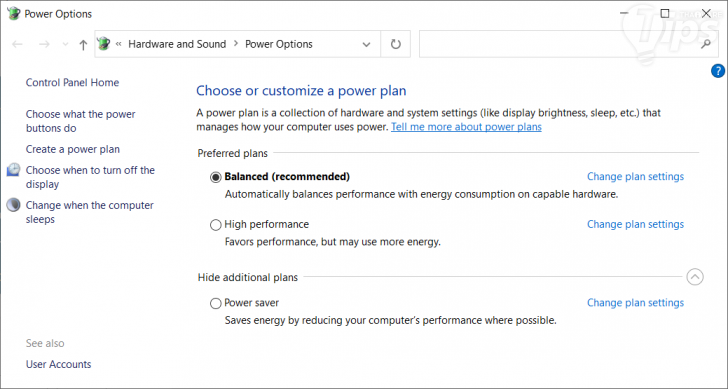
Task: Click the moon icon beside sleep link
Action: pyautogui.click(x=13, y=205)
